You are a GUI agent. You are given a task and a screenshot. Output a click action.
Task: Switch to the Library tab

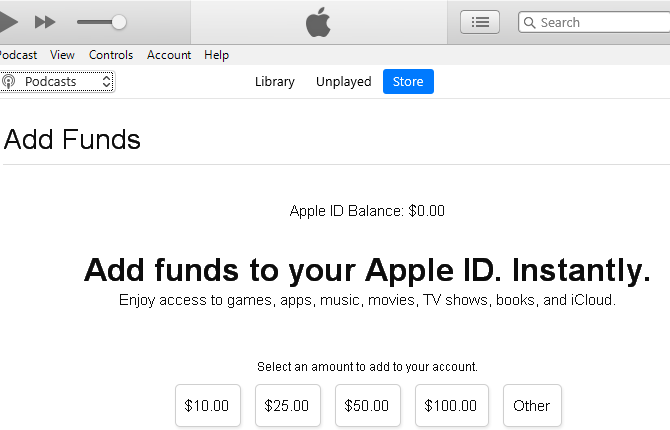275,81
